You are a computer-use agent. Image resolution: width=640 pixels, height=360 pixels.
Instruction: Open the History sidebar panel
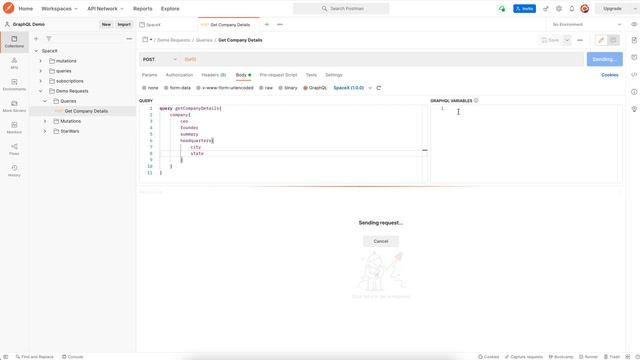pyautogui.click(x=14, y=171)
